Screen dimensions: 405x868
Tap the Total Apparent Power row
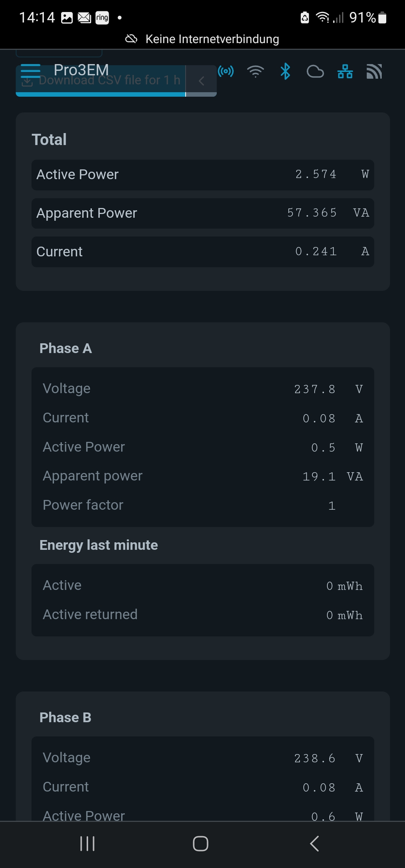(202, 213)
